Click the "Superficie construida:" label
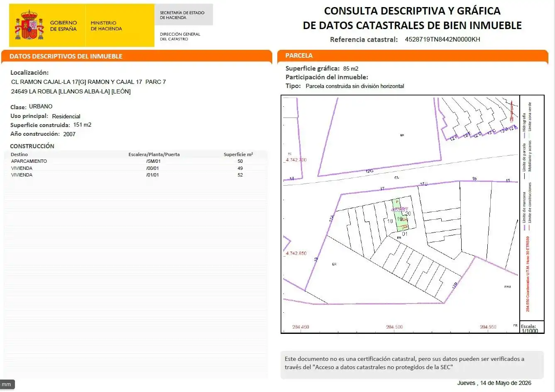 [40, 125]
